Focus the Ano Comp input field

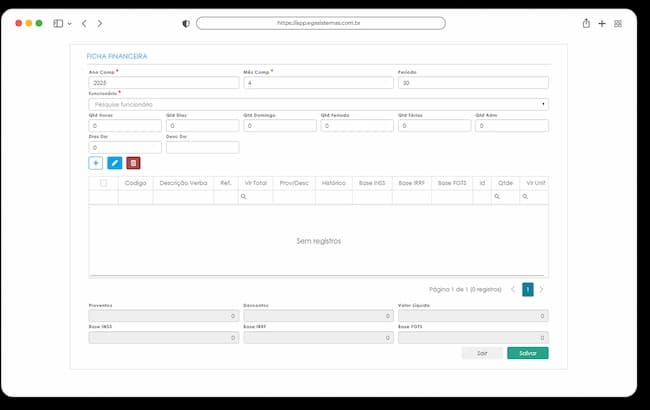(164, 82)
